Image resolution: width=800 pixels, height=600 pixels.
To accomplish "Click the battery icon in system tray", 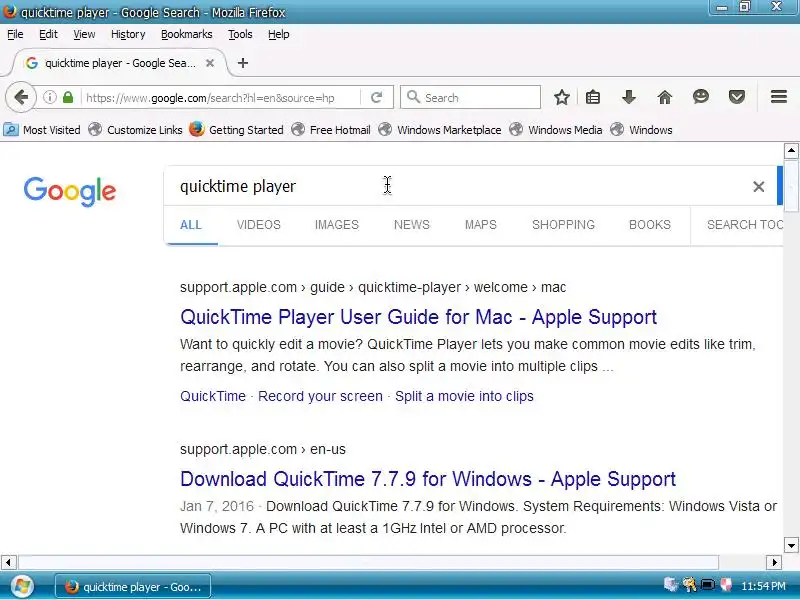I will (x=707, y=585).
